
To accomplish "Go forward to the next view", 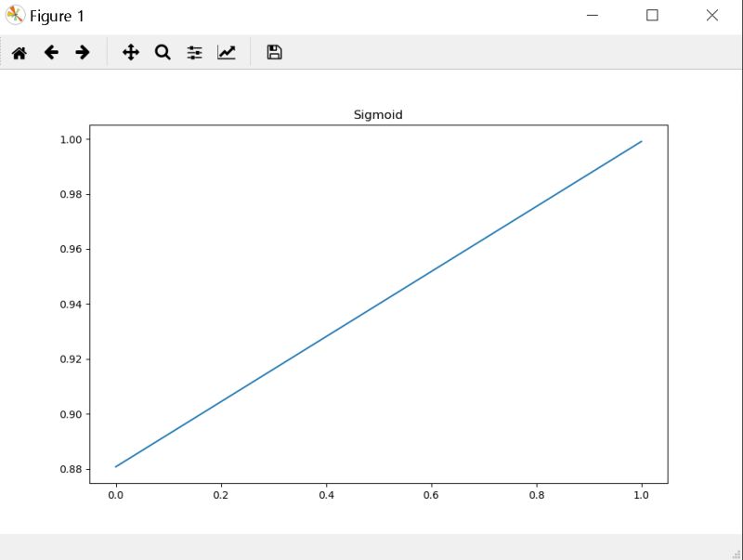I will tap(82, 53).
